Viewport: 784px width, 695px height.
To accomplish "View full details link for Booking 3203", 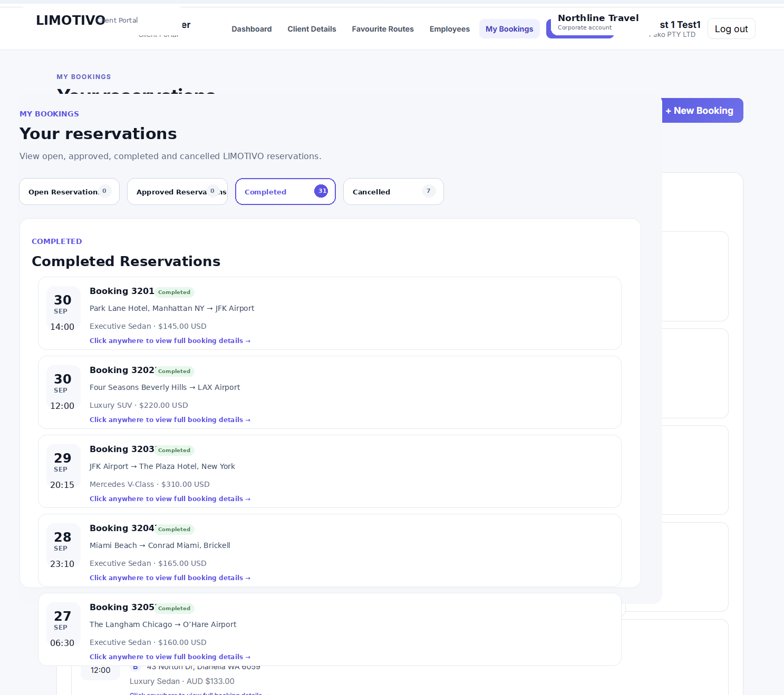I will pos(170,499).
